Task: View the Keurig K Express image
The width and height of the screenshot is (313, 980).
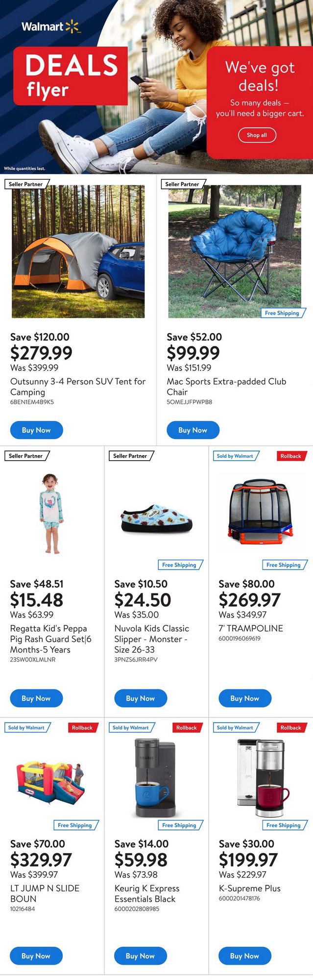Action: tap(156, 779)
